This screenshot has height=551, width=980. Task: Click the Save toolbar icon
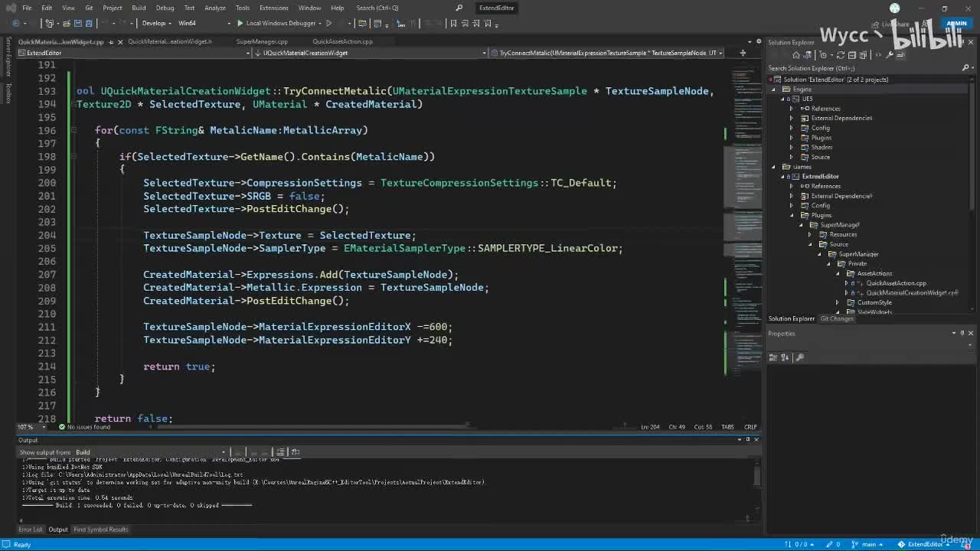coord(77,23)
